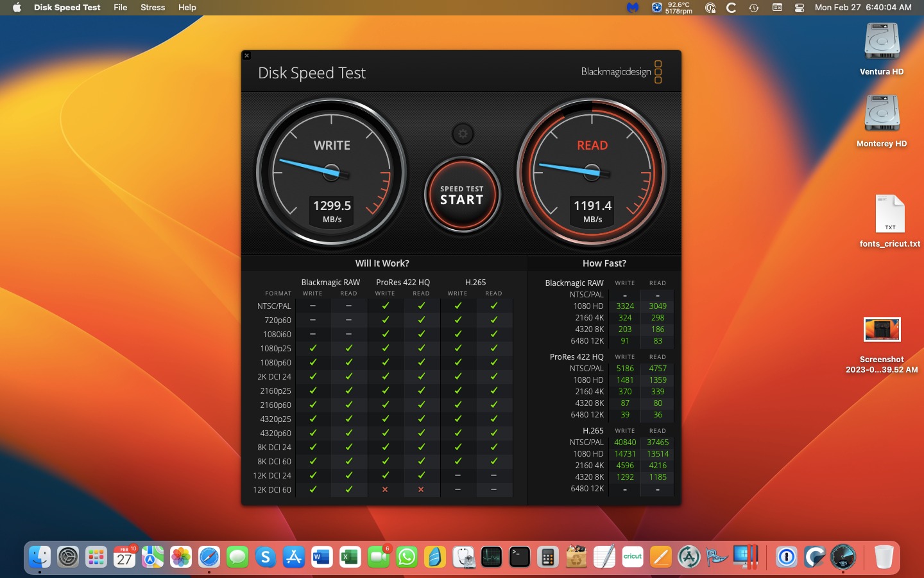Click the 2160p60 row label
The height and width of the screenshot is (578, 924).
pos(275,405)
